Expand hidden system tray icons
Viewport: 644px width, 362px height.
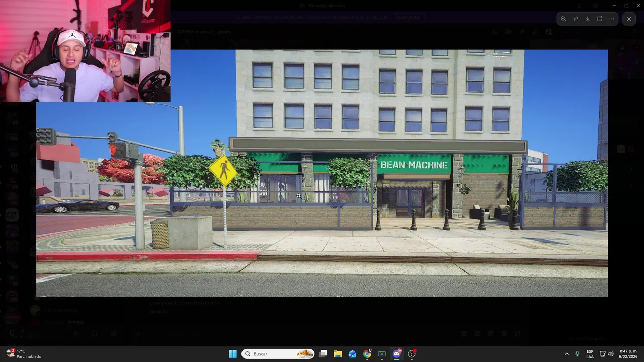pos(566,354)
